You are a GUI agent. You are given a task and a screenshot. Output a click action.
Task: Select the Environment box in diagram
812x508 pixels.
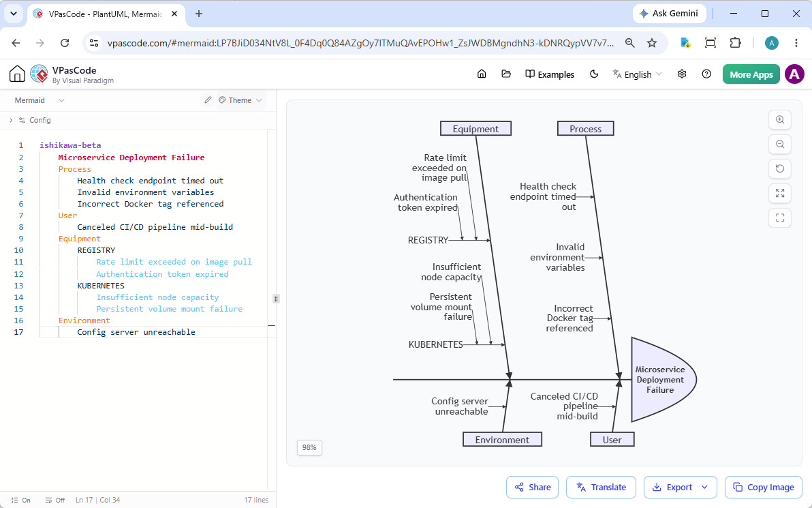(502, 440)
